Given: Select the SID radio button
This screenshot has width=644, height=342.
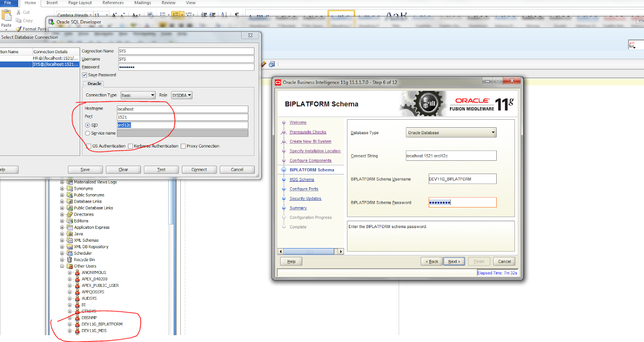Looking at the screenshot, I should [87, 125].
